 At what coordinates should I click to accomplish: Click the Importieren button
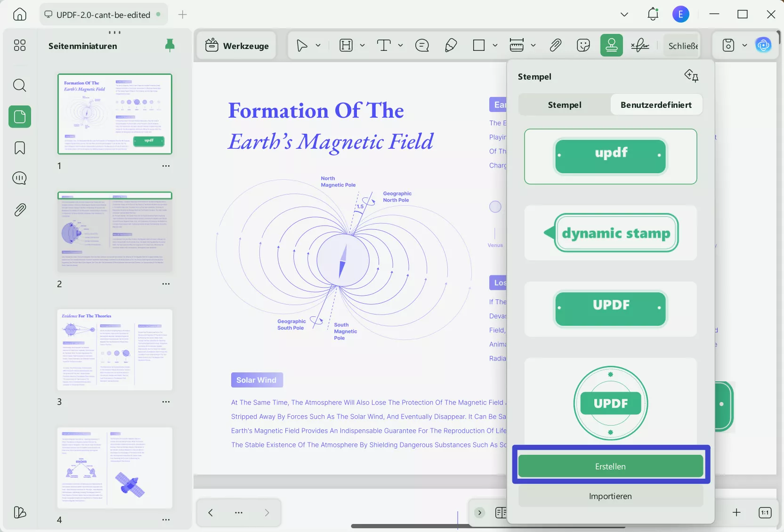point(611,496)
